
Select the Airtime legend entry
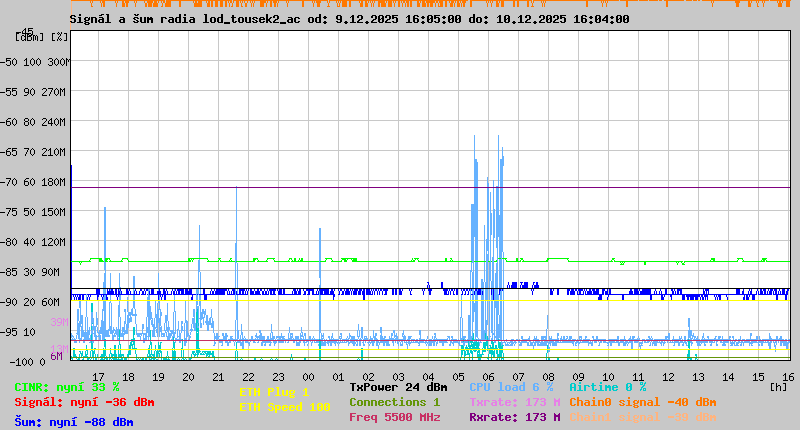click(x=607, y=387)
